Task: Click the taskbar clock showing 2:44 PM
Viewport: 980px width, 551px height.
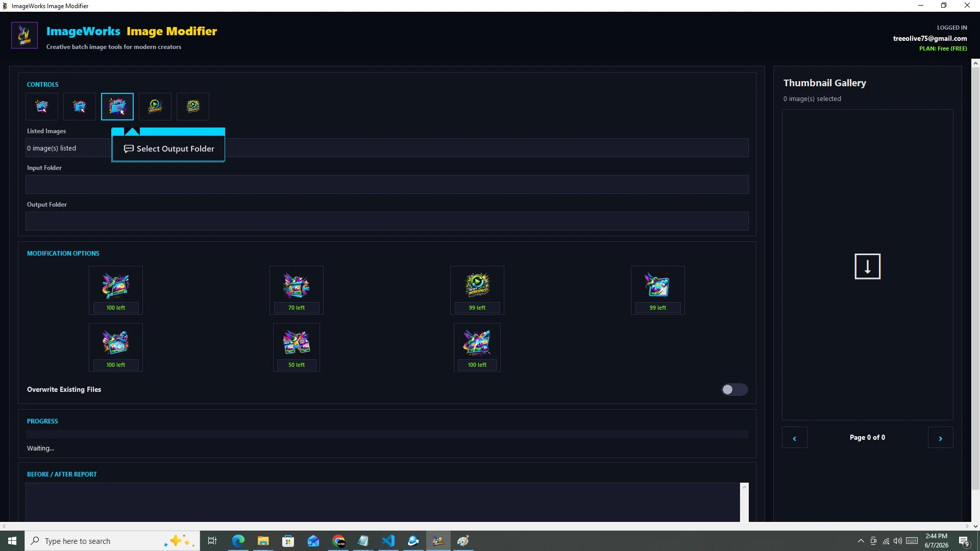Action: (937, 541)
